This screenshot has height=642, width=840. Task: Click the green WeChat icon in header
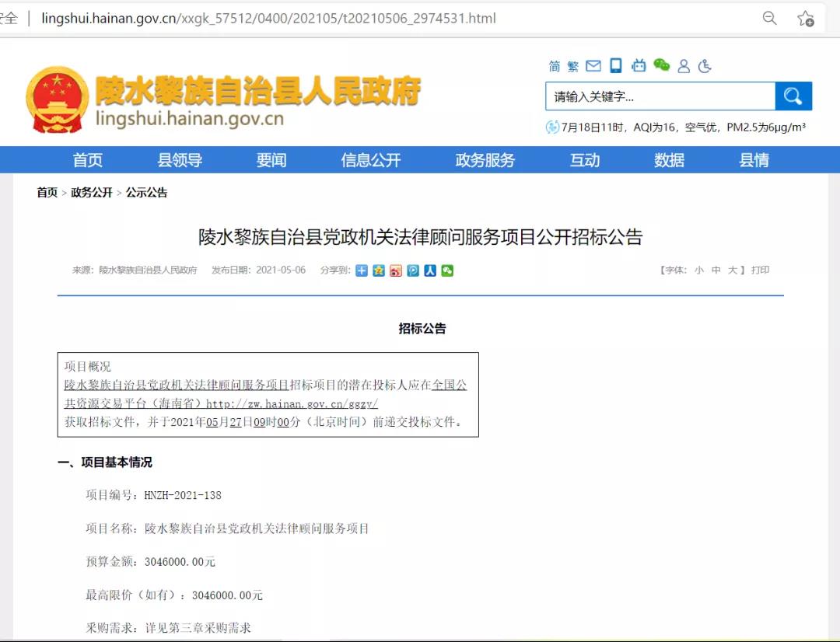click(x=661, y=66)
